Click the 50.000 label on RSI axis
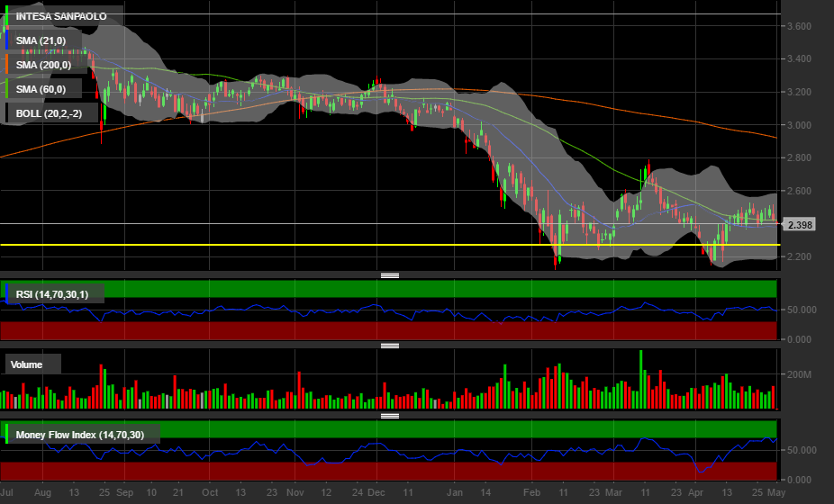Viewport: 834px width, 504px height. 802,310
